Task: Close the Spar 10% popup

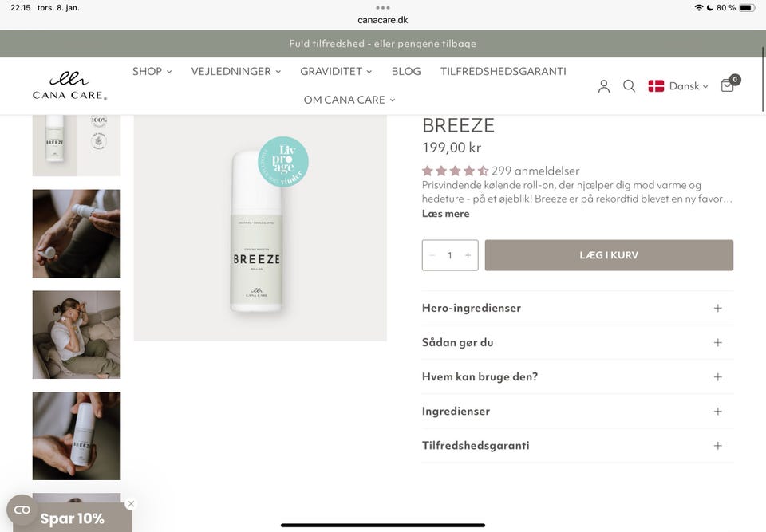Action: [x=131, y=504]
